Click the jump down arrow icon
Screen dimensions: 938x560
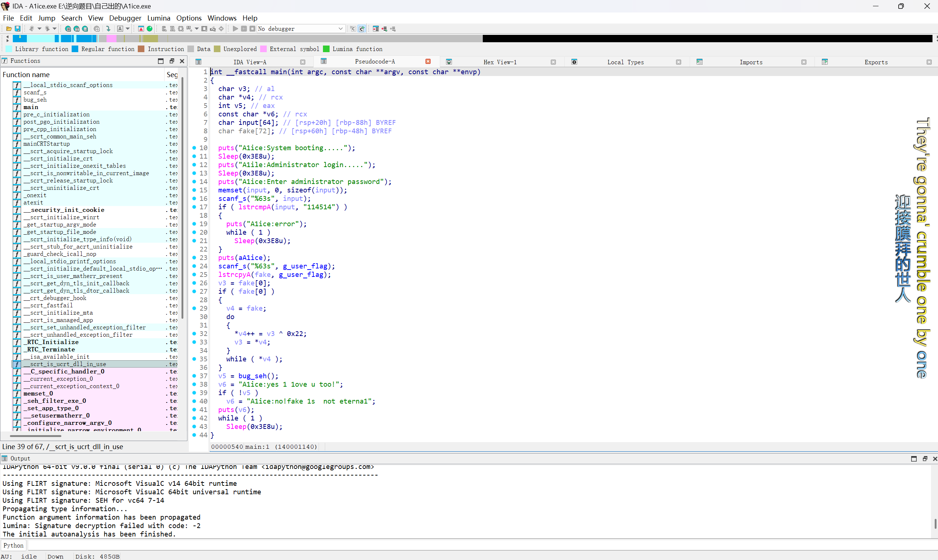(108, 29)
